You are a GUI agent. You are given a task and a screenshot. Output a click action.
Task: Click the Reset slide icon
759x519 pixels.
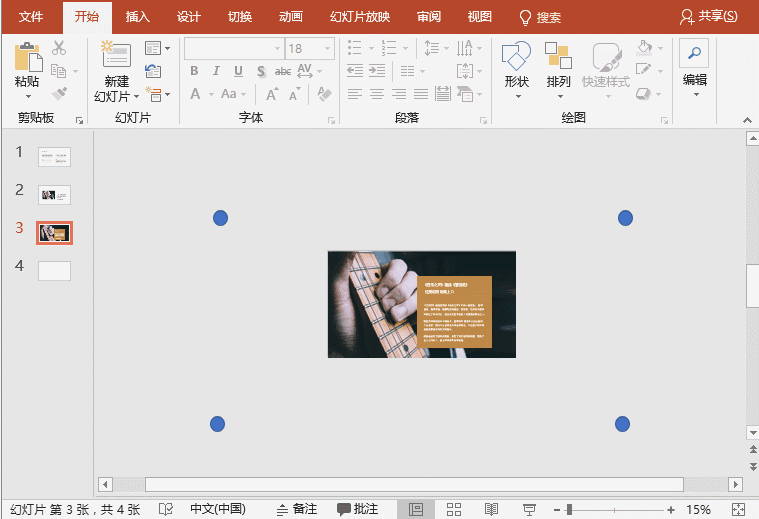[153, 70]
